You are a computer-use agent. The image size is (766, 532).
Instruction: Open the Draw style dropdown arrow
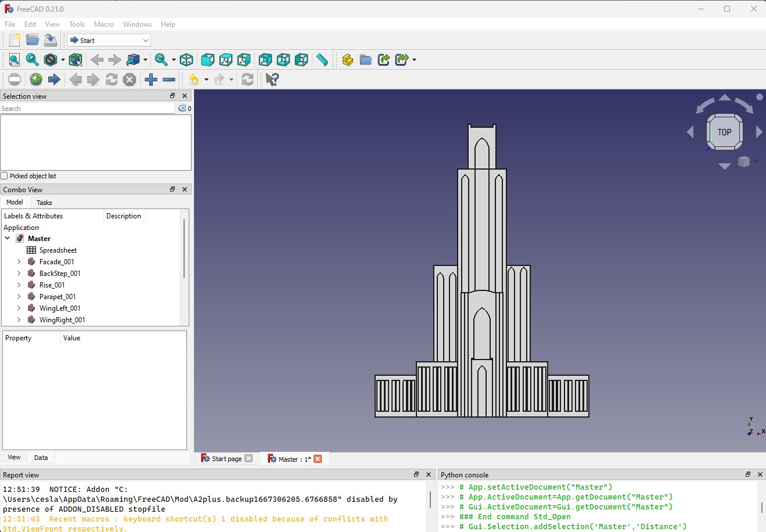[63, 60]
